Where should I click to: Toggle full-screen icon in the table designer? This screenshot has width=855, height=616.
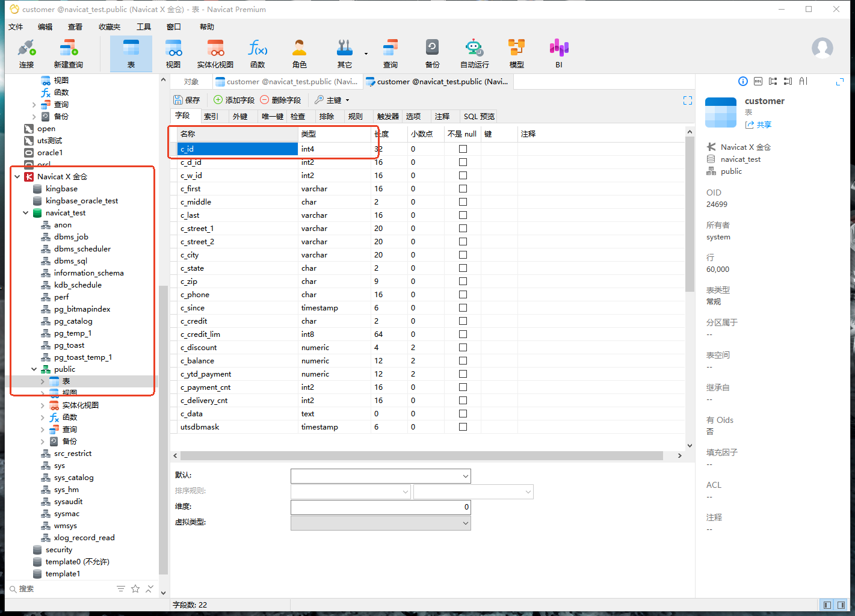[x=688, y=100]
